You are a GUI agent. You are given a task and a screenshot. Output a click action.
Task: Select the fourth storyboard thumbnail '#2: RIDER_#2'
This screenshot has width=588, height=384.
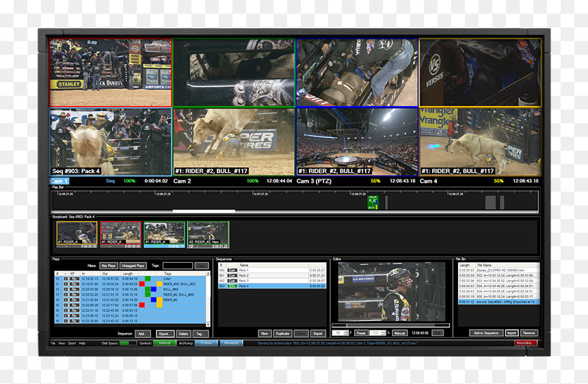point(208,235)
